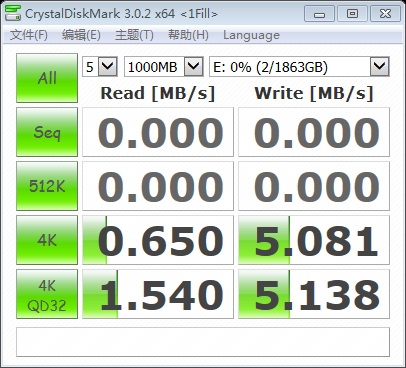The height and width of the screenshot is (368, 406).
Task: Open the Language menu
Action: click(251, 35)
